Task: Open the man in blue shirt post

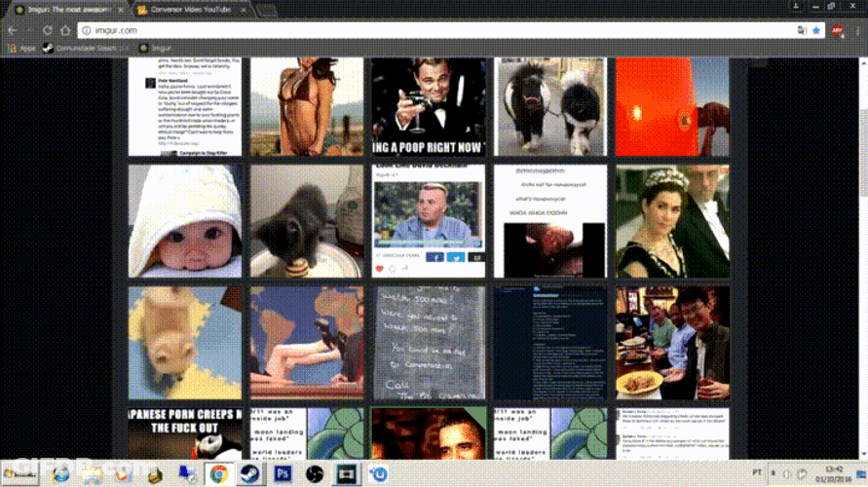Action: 429,221
